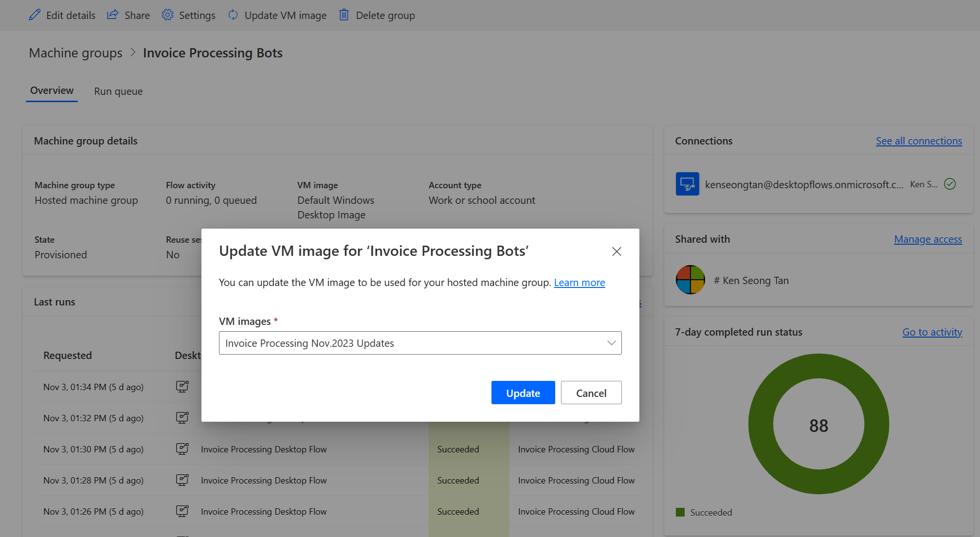
Task: Click the VM images chevron arrow
Action: tap(610, 342)
